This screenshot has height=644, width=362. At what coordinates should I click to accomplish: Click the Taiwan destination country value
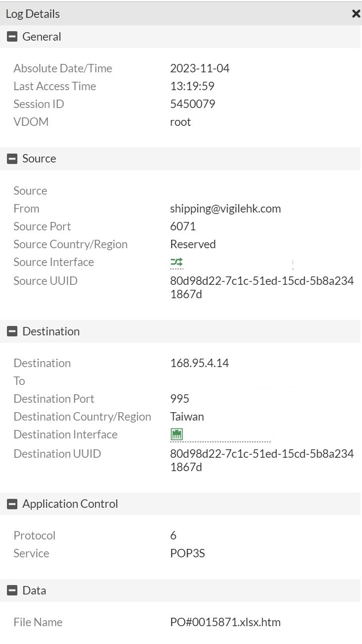[187, 417]
